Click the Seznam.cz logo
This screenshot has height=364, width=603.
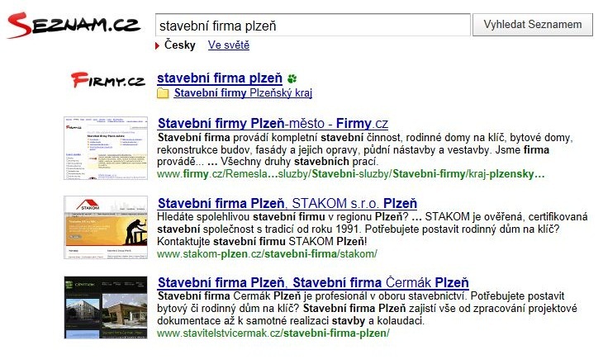(74, 26)
